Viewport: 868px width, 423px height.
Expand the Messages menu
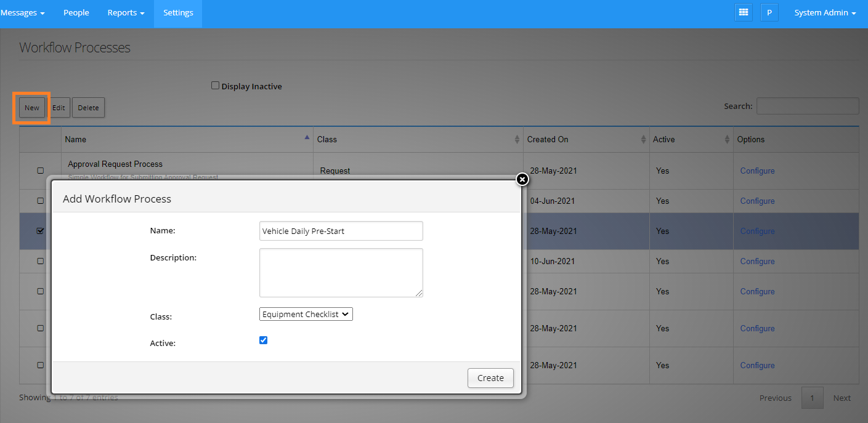pyautogui.click(x=23, y=13)
